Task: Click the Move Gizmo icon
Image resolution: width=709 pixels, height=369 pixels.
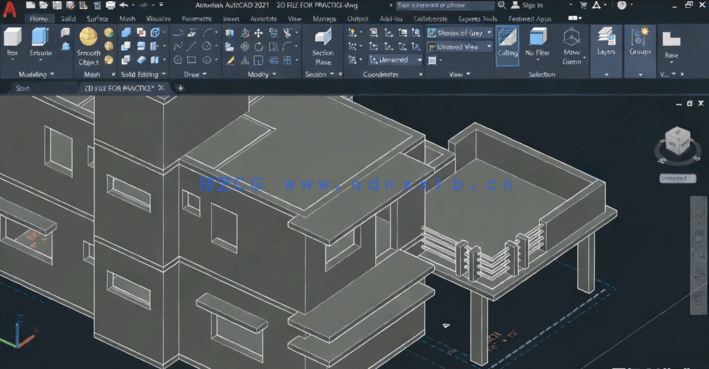Action: pyautogui.click(x=572, y=46)
